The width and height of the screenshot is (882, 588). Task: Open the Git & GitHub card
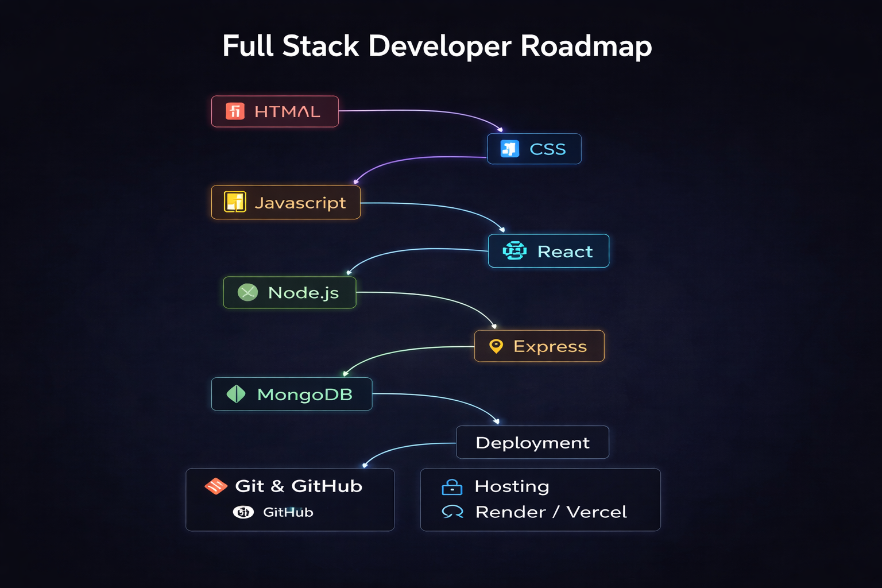(x=289, y=499)
